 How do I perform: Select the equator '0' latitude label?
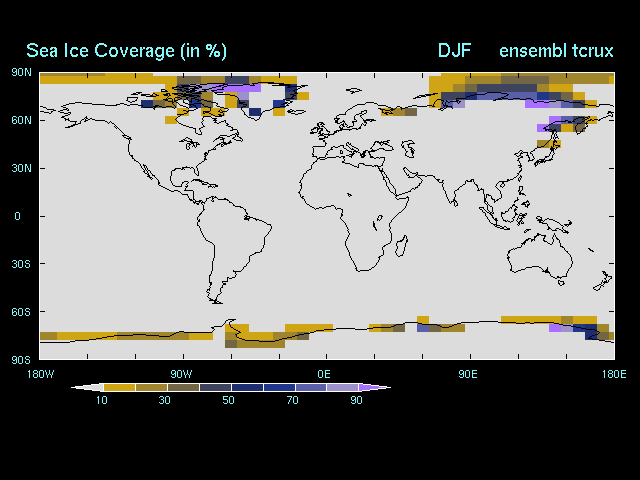17,216
